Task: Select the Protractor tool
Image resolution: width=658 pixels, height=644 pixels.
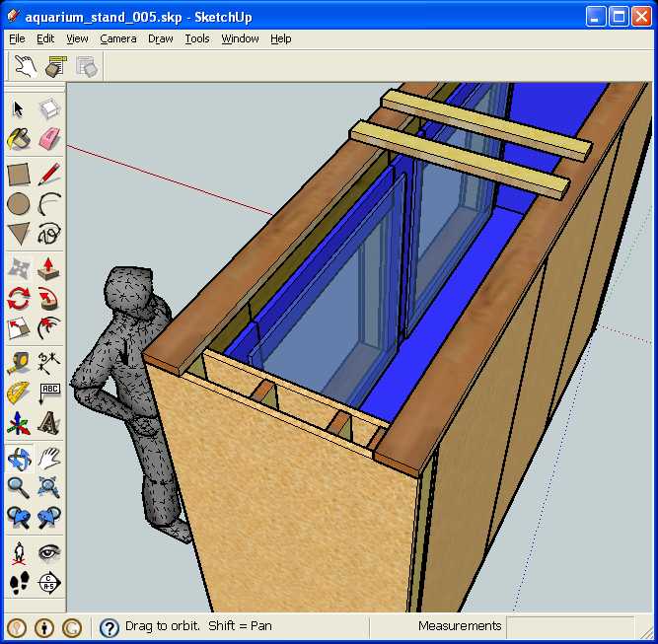Action: (x=19, y=394)
